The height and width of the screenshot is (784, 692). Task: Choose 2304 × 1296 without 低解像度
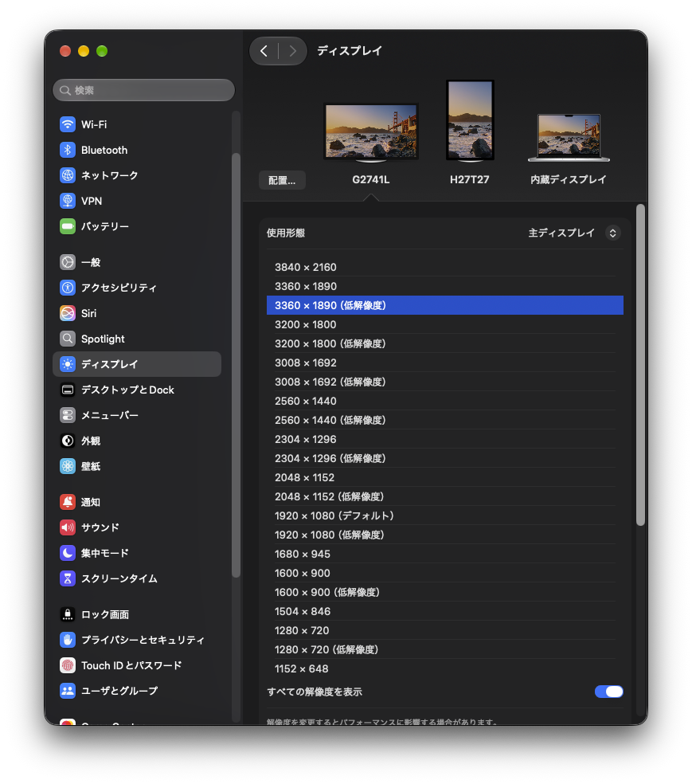pyautogui.click(x=444, y=440)
